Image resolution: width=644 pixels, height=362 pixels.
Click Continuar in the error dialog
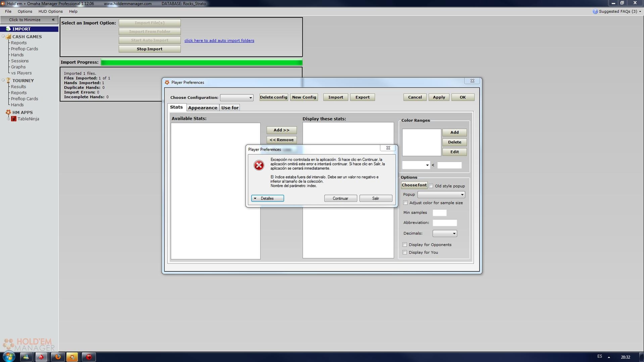coord(340,198)
